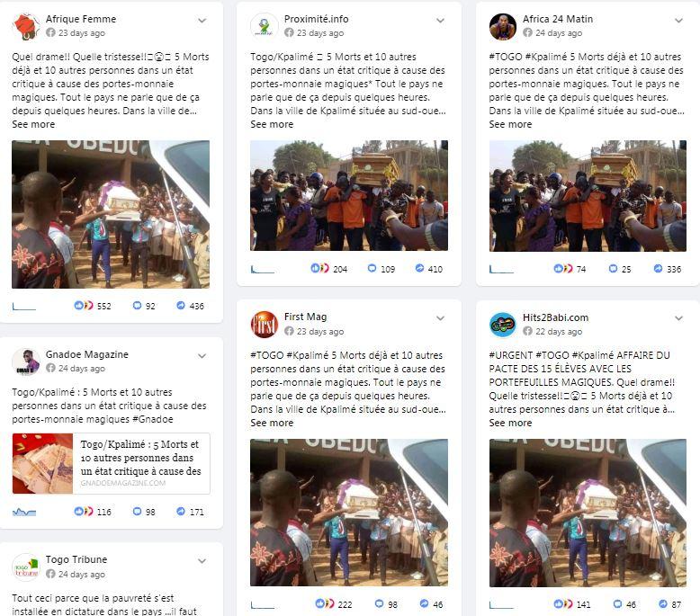This screenshot has height=616, width=700.
Task: Open the Gnadoe Magazine page name link
Action: [87, 354]
